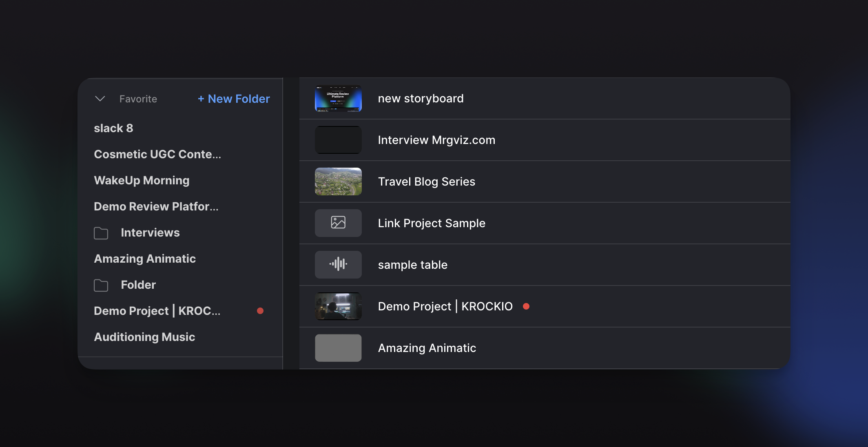Click the audio waveform icon for sample table
Screen dimensions: 868x447
pyautogui.click(x=338, y=265)
